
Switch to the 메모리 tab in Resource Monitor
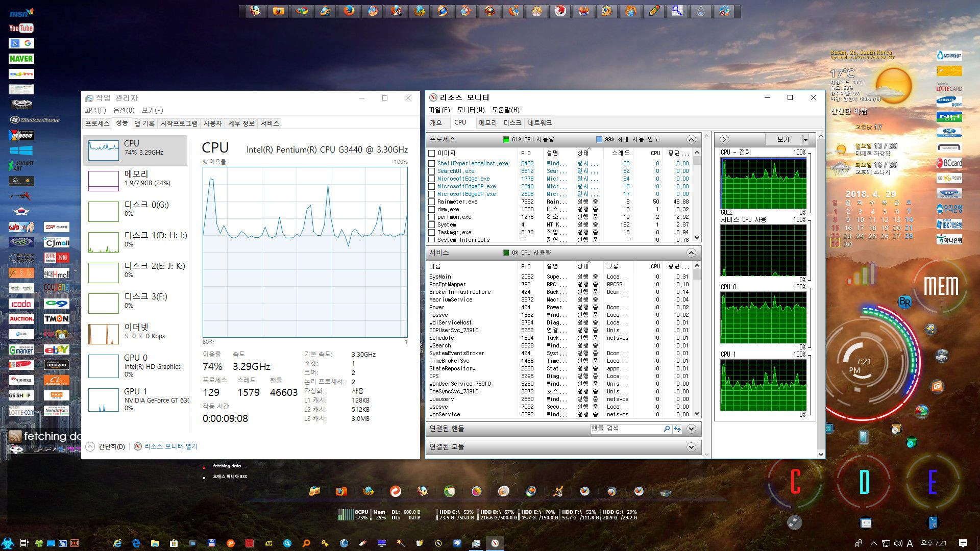[487, 123]
